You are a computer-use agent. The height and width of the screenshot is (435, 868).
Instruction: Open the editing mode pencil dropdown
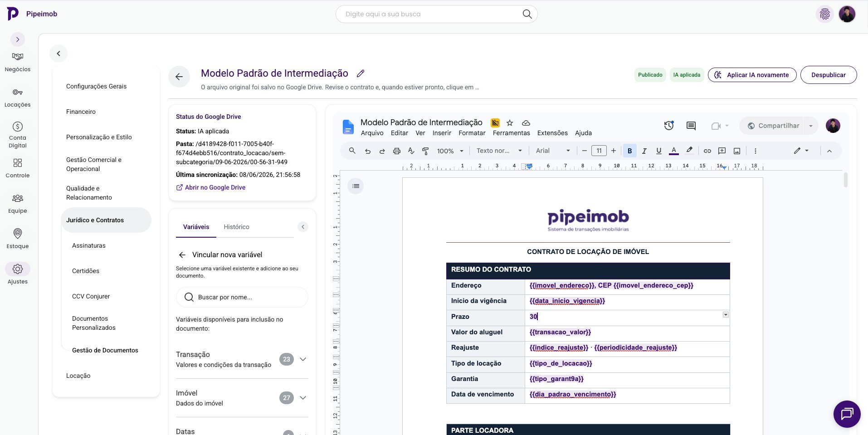(x=801, y=151)
